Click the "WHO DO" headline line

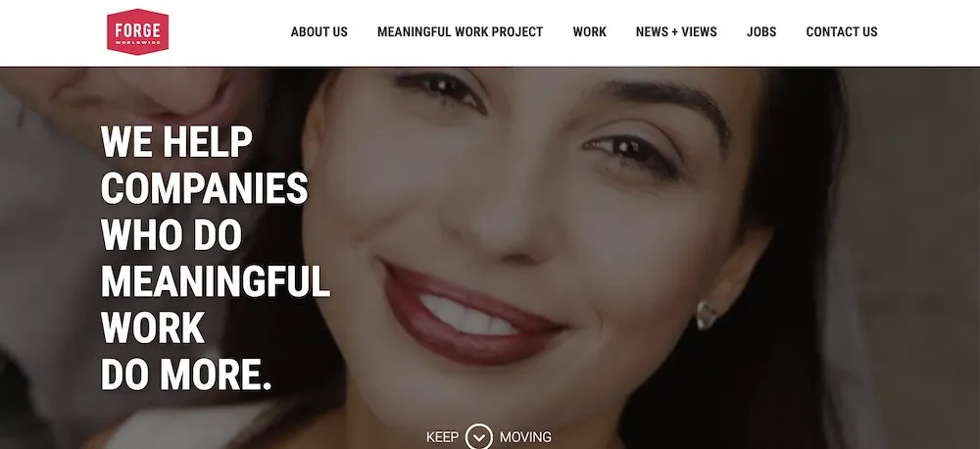click(x=171, y=234)
